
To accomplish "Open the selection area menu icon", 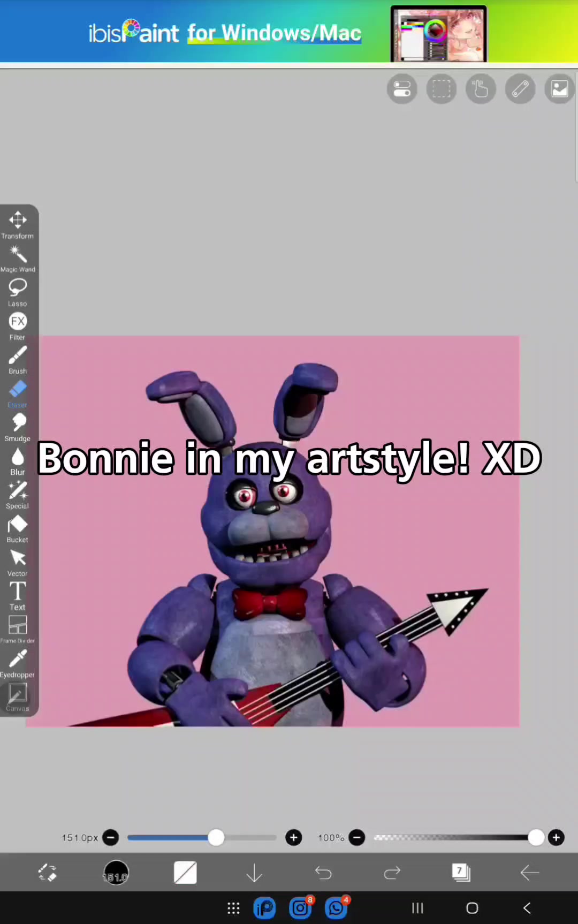I will (442, 89).
